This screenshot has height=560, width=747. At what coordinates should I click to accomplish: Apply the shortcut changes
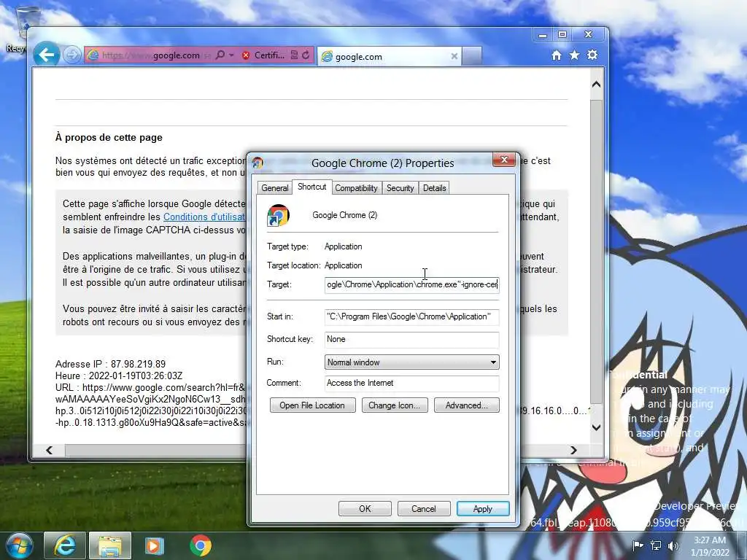(483, 508)
